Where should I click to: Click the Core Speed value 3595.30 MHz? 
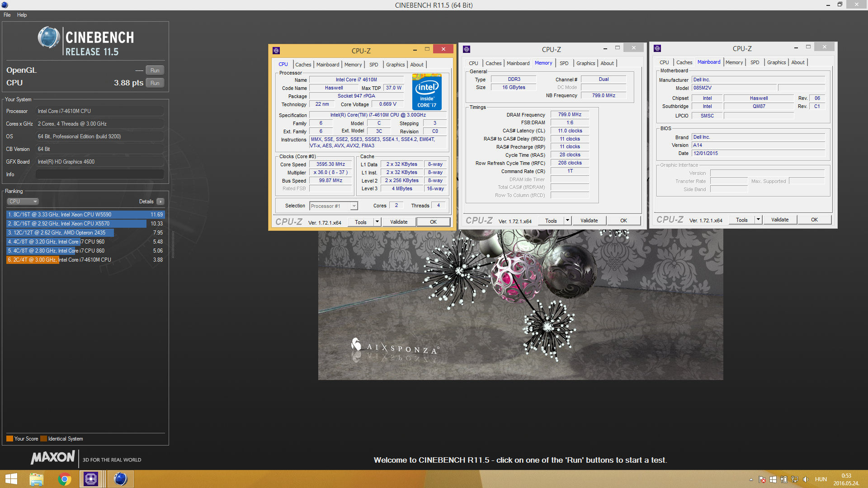(330, 164)
